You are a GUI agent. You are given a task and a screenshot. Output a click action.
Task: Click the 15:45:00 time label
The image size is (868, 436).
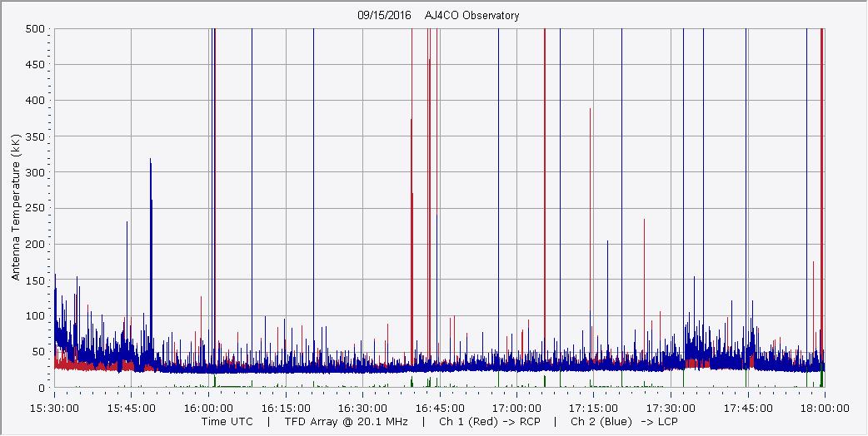coord(131,409)
